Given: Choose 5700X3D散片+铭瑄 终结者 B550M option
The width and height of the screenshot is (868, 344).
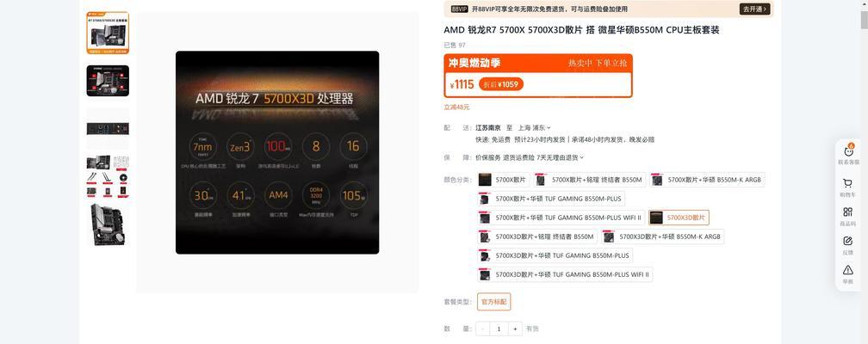Looking at the screenshot, I should tap(537, 236).
